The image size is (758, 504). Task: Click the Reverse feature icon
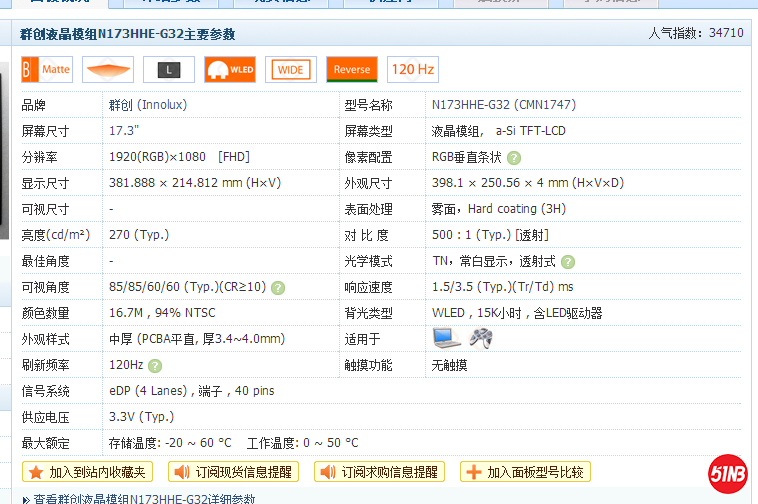coord(351,70)
